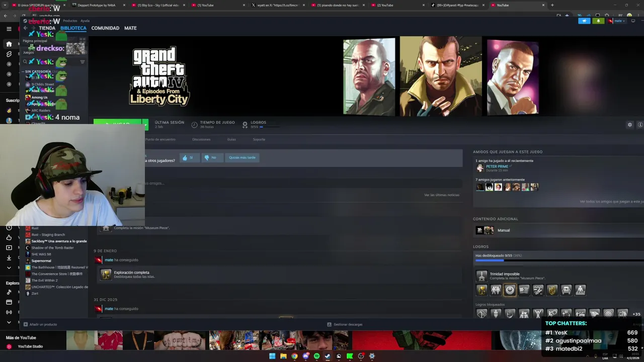Open Chrome from taskbar
The image size is (644, 362).
click(294, 356)
